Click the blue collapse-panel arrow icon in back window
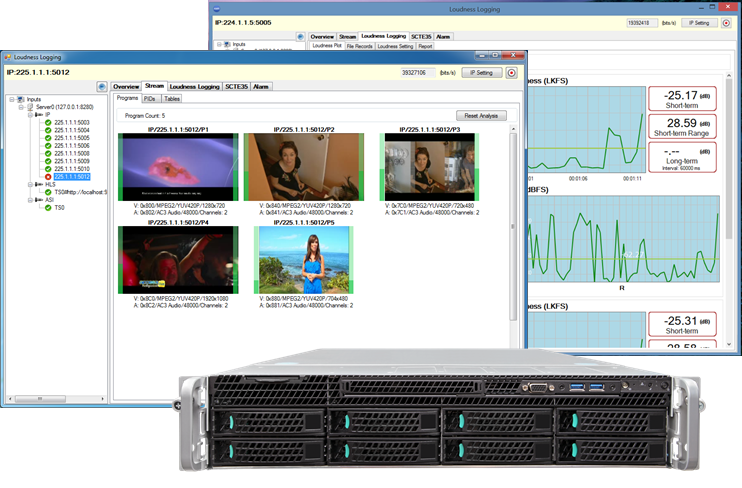742x488 pixels. (300, 36)
